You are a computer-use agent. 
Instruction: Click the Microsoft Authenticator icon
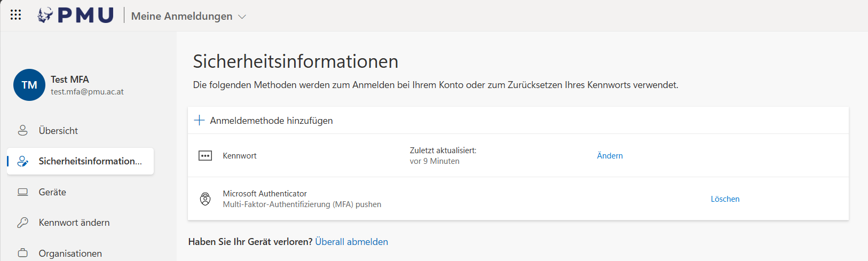point(205,199)
